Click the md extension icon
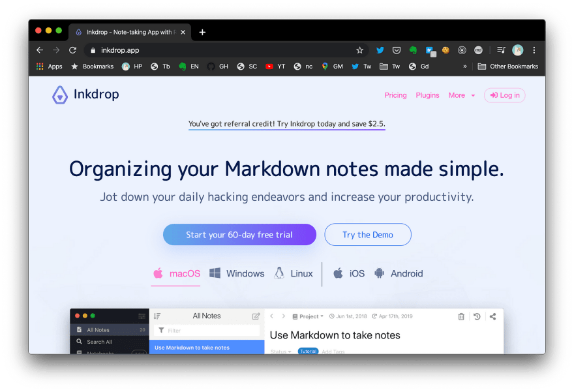The image size is (574, 392). pyautogui.click(x=478, y=50)
